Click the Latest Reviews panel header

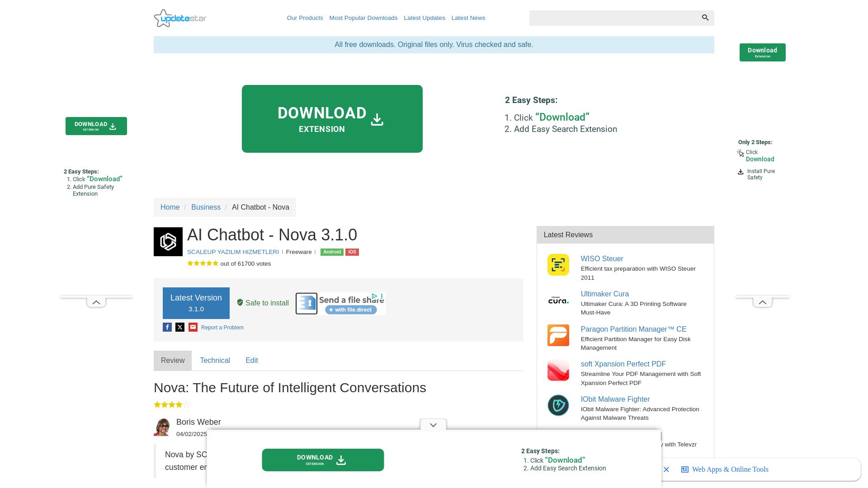[x=625, y=235]
